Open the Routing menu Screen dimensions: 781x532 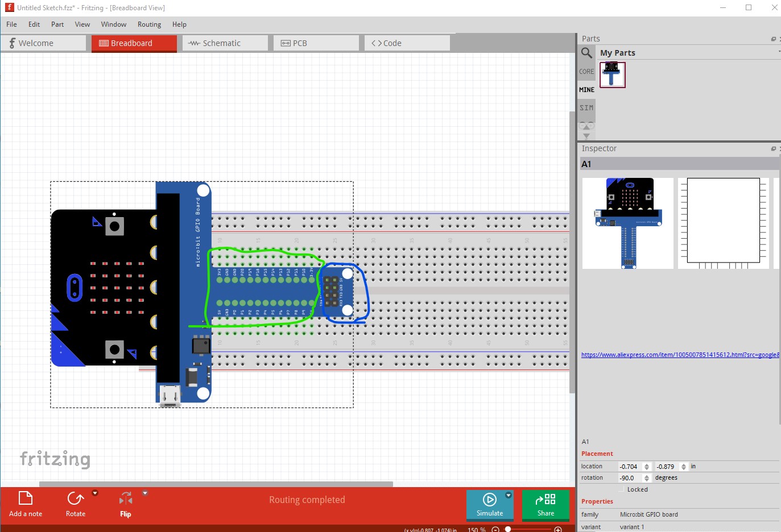point(149,24)
